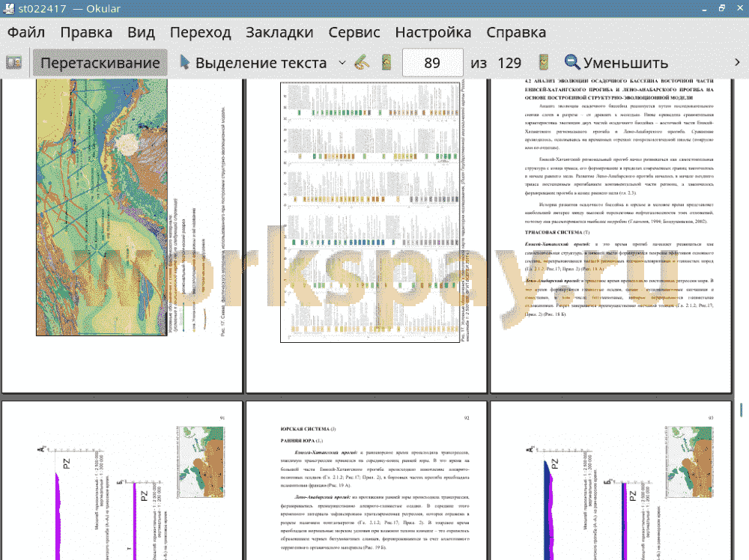749x560 pixels.
Task: Open the Настройка menu
Action: [433, 32]
